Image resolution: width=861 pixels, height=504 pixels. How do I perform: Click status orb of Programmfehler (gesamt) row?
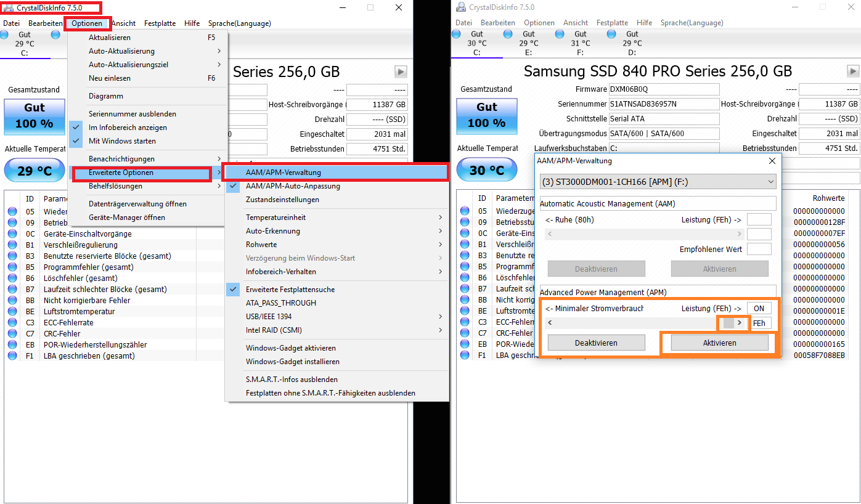click(x=12, y=267)
